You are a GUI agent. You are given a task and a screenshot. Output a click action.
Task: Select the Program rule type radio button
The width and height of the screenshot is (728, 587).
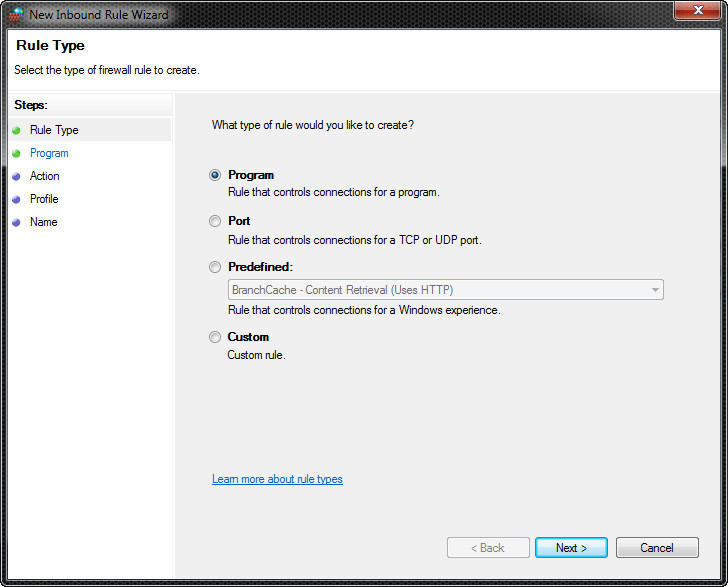point(215,175)
